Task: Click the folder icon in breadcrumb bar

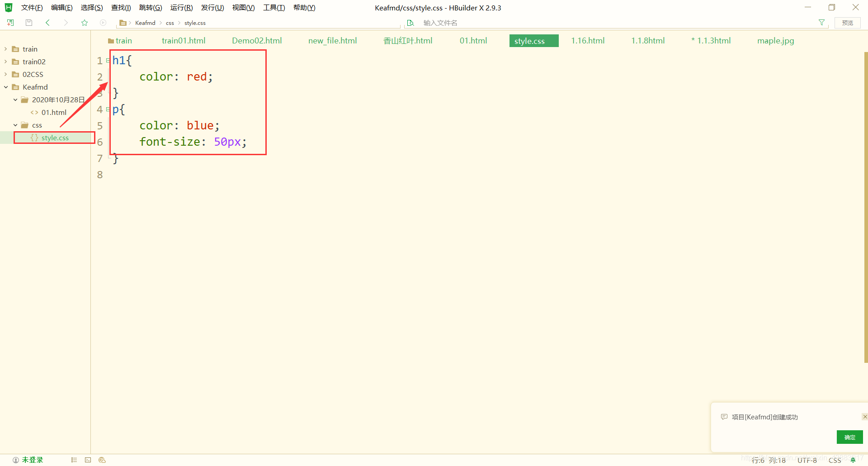Action: click(123, 23)
